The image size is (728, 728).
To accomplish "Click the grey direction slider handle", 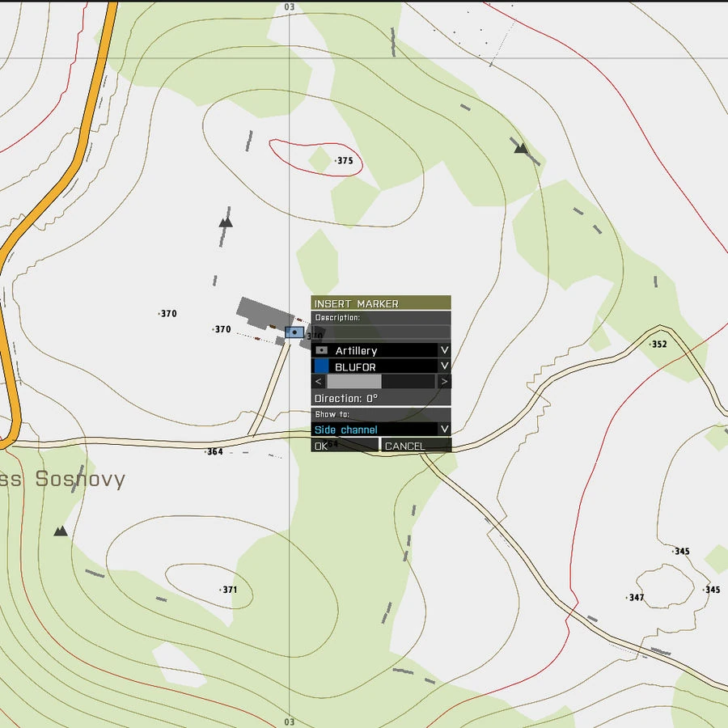I will [353, 382].
